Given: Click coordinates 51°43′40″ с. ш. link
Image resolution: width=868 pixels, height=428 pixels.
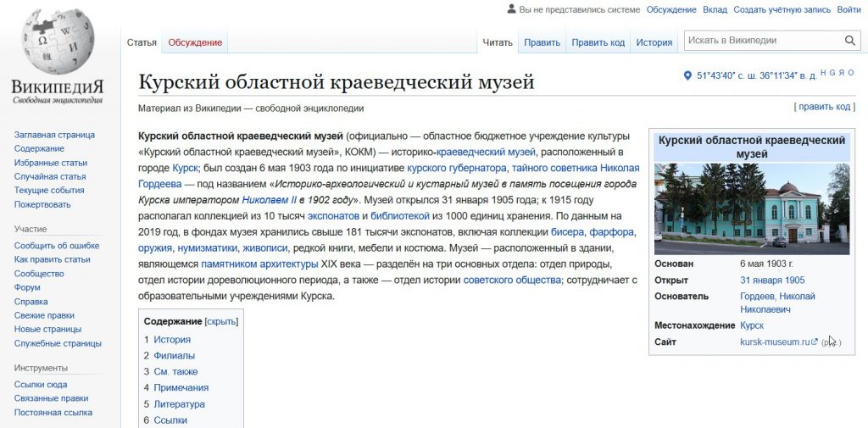Looking at the screenshot, I should tap(756, 75).
